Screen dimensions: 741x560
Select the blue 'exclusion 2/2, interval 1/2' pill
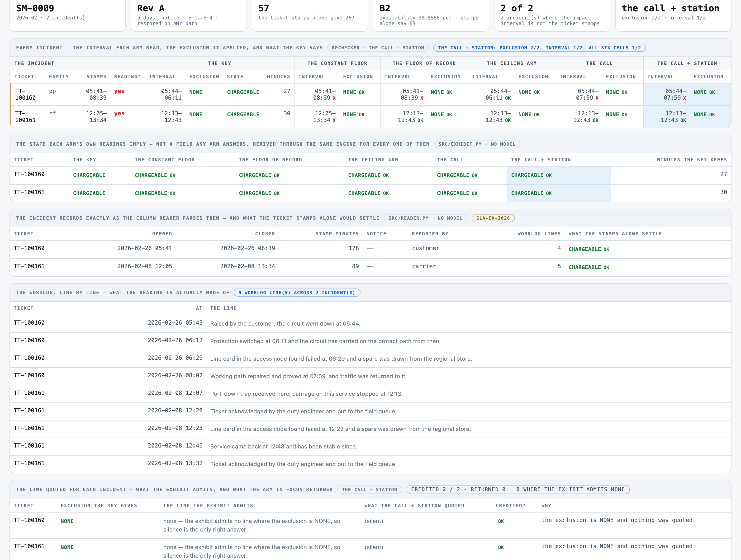point(539,48)
